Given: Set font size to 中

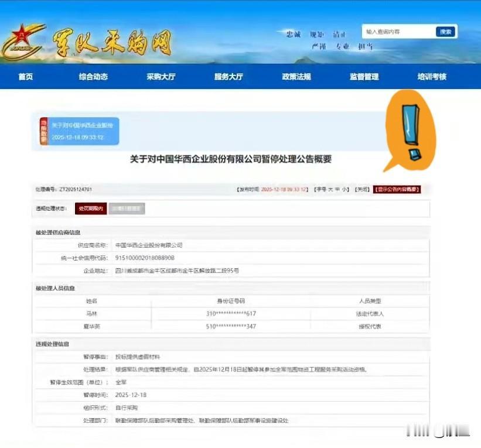Looking at the screenshot, I should (x=339, y=189).
